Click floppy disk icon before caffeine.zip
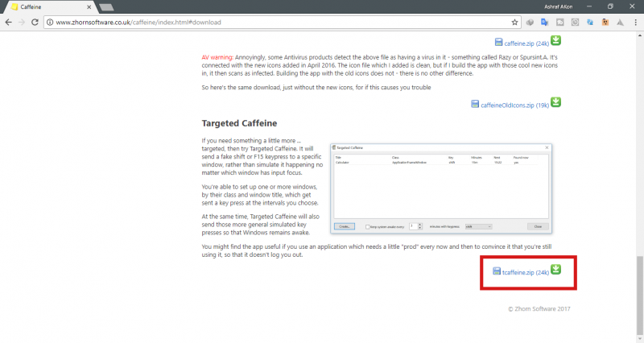The image size is (644, 343). pos(498,42)
